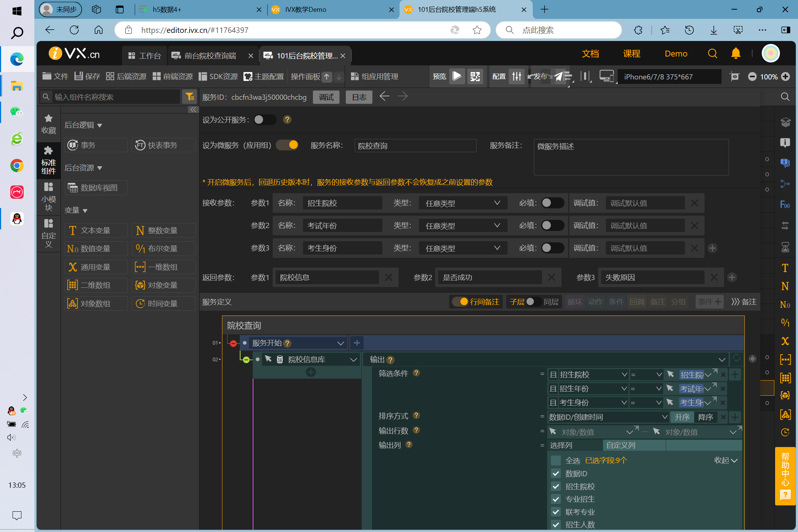The image size is (798, 532).
Task: Toggle 设为微服务 switch off
Action: tap(287, 145)
